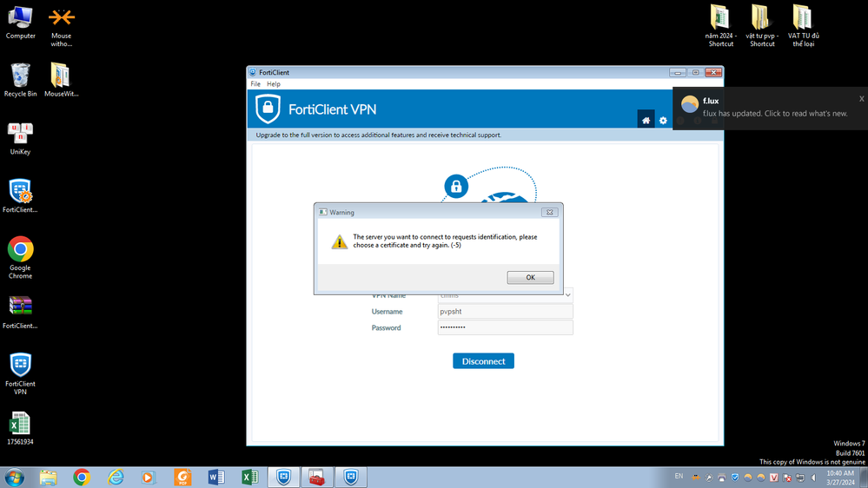Image resolution: width=868 pixels, height=488 pixels.
Task: Open the red toolbox taskbar icon
Action: pos(316,477)
